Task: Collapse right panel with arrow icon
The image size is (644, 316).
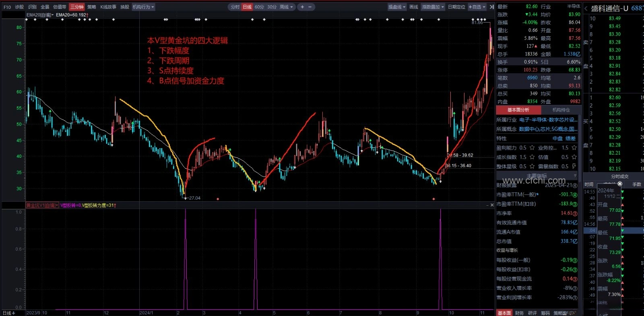Action: [491, 7]
